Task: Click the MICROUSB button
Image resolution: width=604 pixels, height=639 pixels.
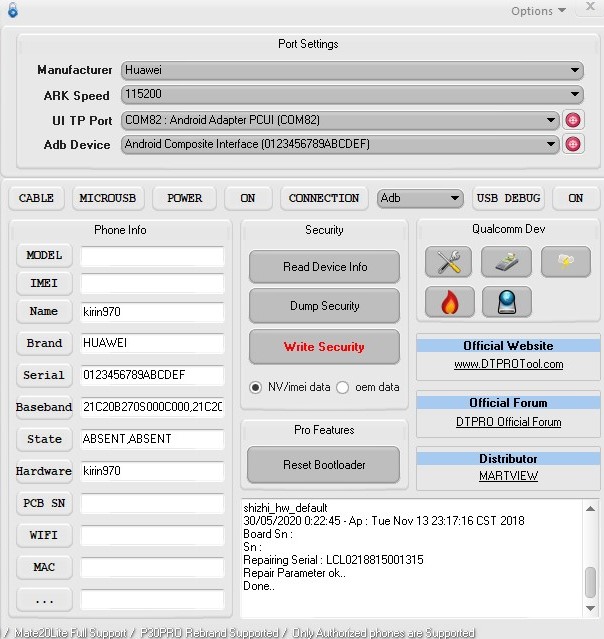Action: (x=108, y=198)
